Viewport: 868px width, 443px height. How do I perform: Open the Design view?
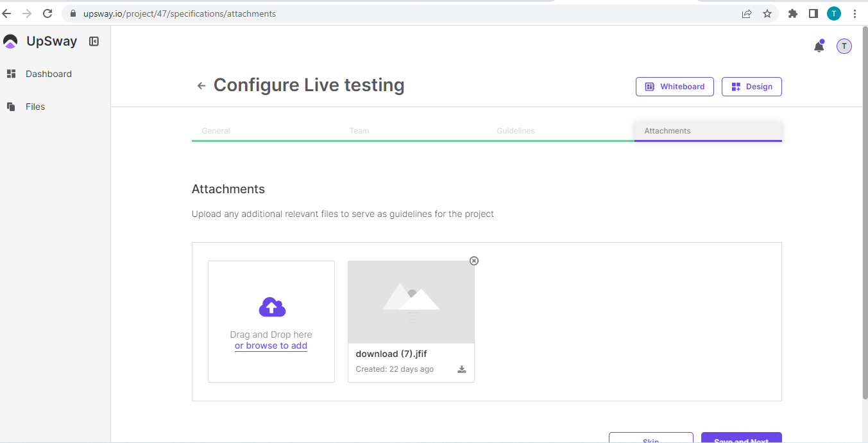click(x=751, y=87)
